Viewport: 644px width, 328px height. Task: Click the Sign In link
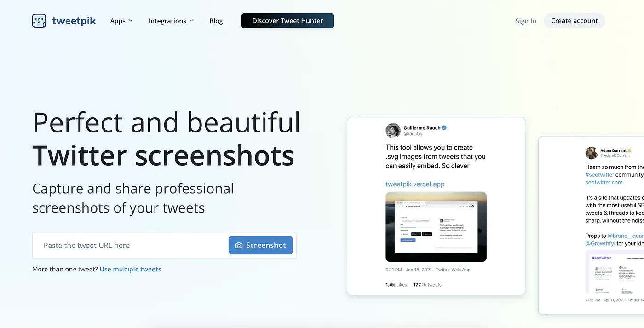526,21
